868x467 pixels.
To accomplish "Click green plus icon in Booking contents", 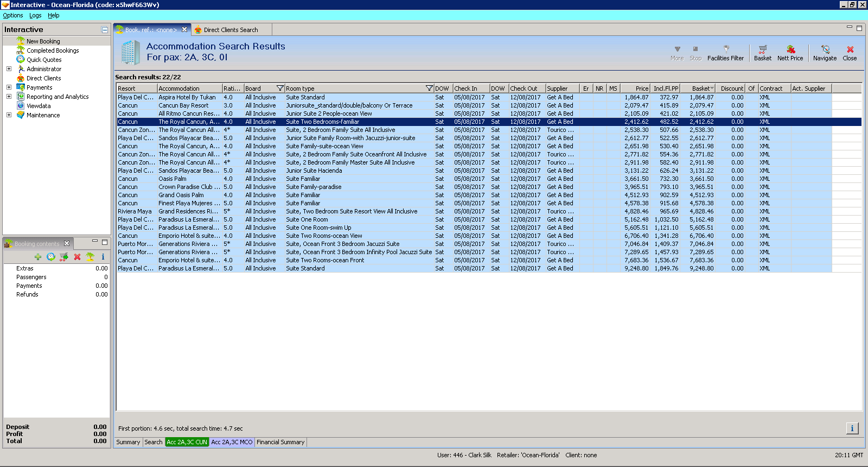I will click(x=37, y=257).
